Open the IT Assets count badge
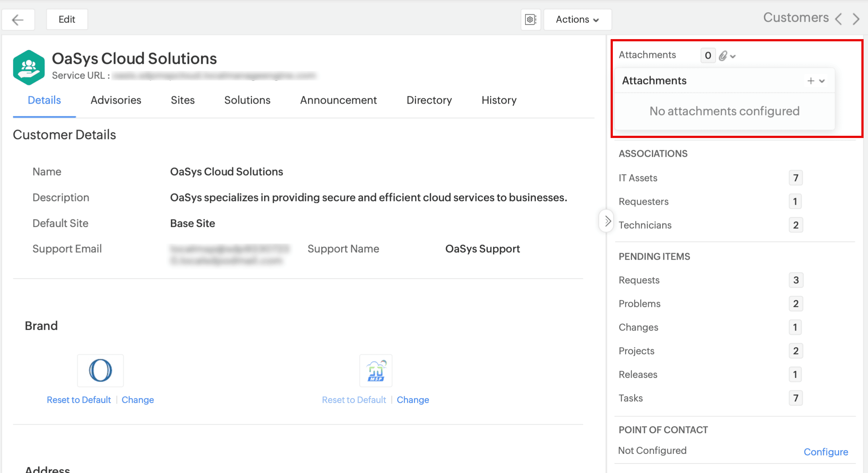868x473 pixels. (x=795, y=178)
